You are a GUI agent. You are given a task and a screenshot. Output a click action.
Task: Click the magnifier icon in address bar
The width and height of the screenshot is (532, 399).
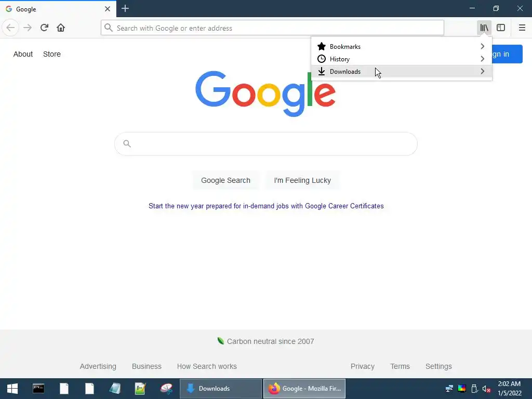[109, 28]
